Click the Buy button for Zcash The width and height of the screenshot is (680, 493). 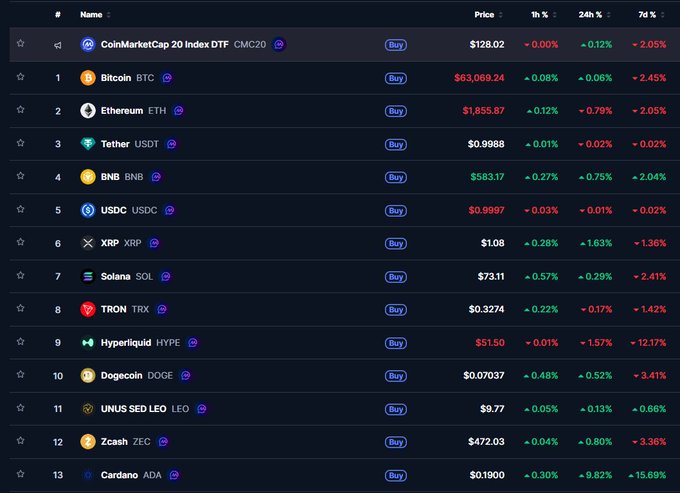coord(396,442)
